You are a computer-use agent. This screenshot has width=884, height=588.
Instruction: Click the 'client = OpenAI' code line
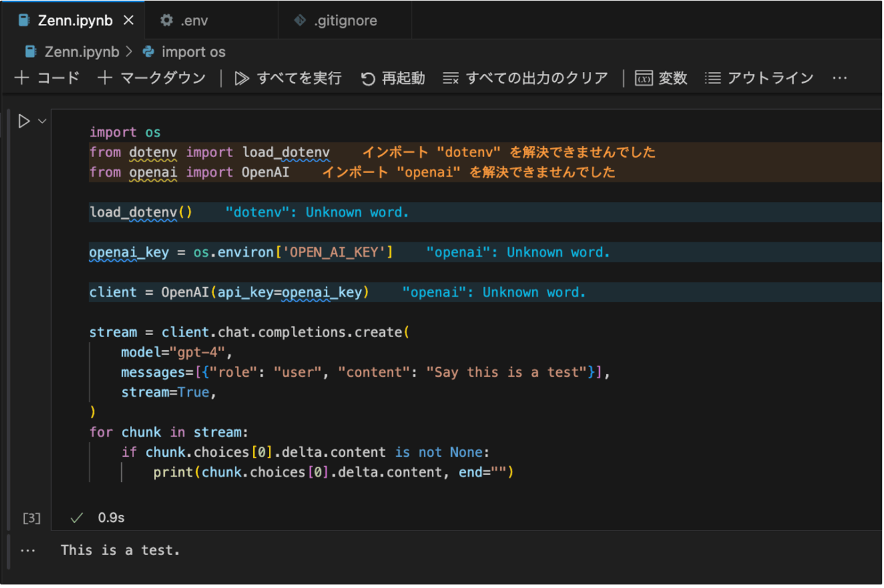(229, 292)
